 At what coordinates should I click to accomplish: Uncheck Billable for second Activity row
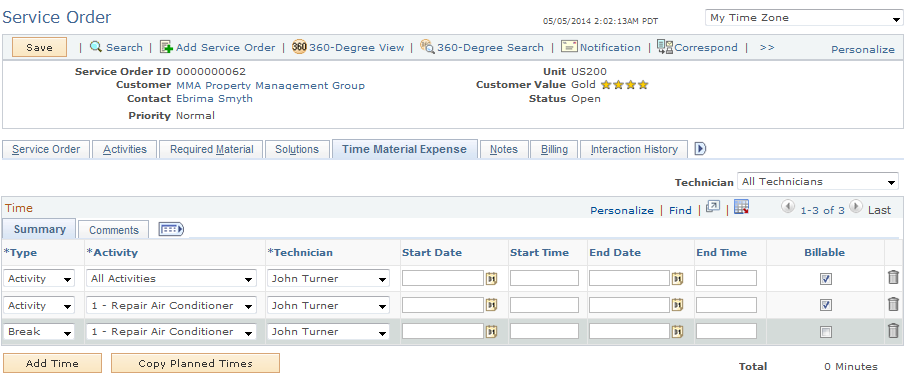(825, 305)
